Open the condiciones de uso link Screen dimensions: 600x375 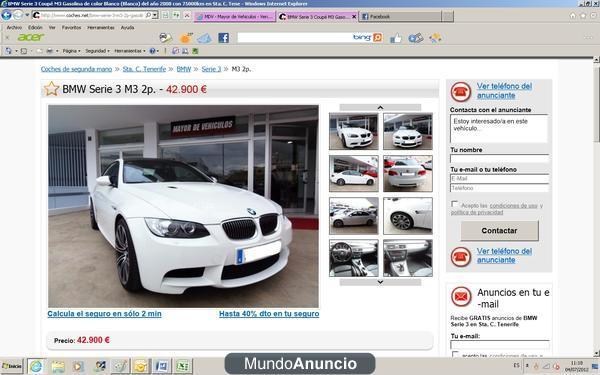(514, 206)
